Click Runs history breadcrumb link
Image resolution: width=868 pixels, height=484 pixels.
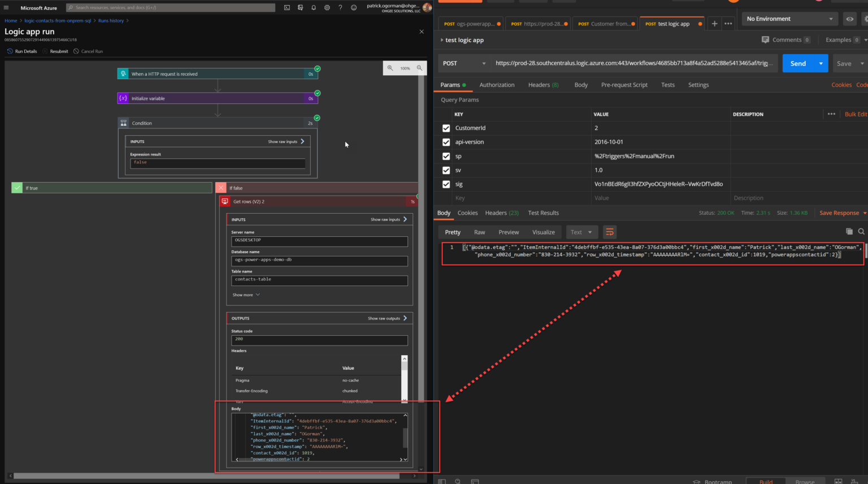[x=111, y=21]
